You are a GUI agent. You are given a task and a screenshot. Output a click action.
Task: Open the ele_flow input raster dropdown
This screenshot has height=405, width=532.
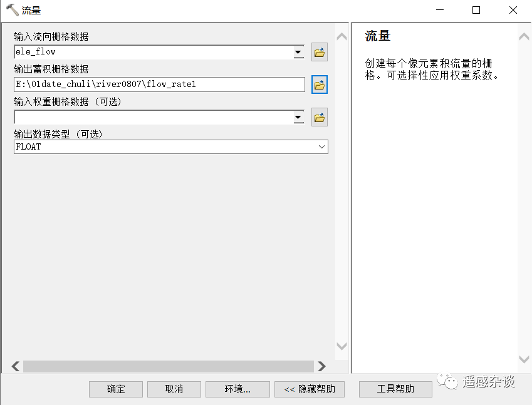tap(299, 52)
